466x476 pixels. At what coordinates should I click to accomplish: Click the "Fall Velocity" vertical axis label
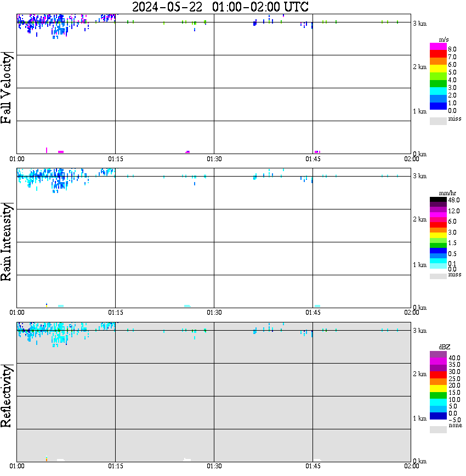(6, 88)
